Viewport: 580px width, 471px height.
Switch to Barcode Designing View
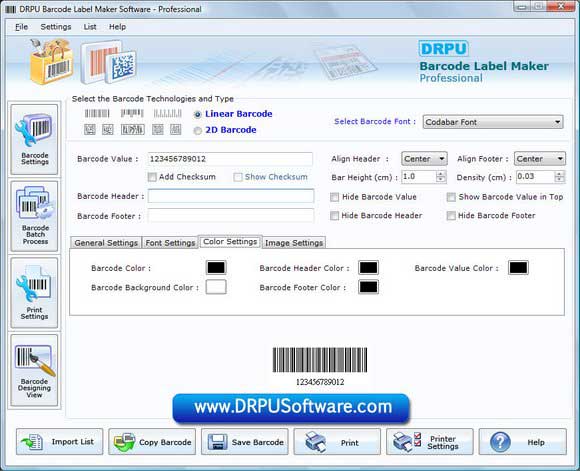tap(34, 370)
